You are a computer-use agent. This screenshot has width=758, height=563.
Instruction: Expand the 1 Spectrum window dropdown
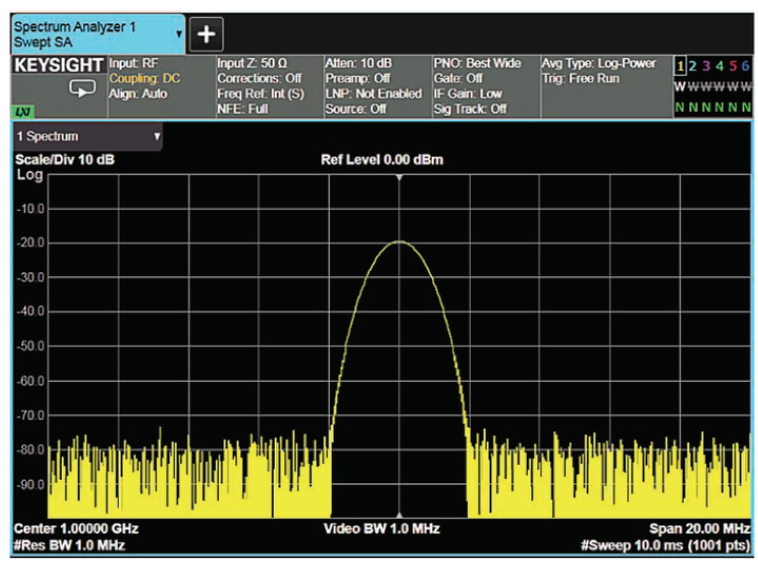coord(87,136)
